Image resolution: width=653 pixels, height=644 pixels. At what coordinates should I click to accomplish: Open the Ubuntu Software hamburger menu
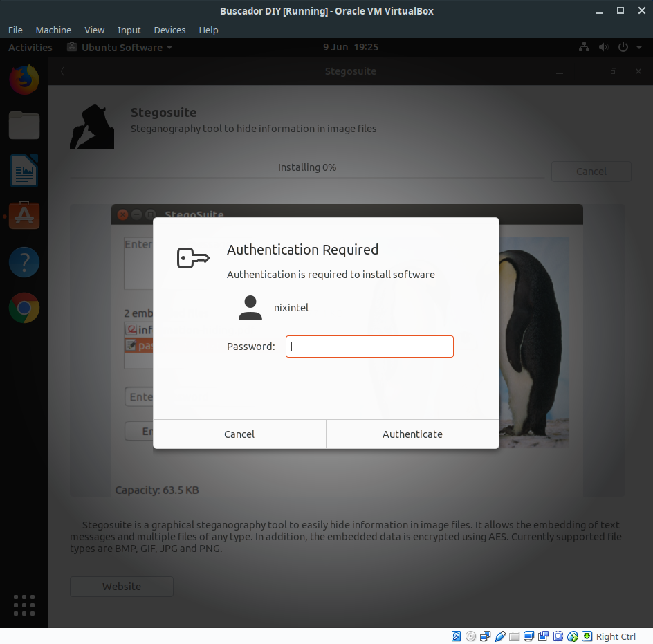click(560, 71)
